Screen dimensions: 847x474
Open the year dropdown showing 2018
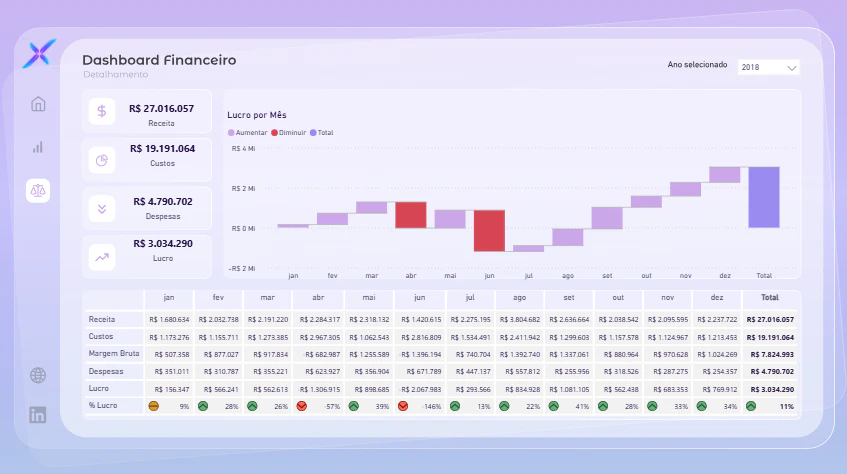tap(768, 68)
